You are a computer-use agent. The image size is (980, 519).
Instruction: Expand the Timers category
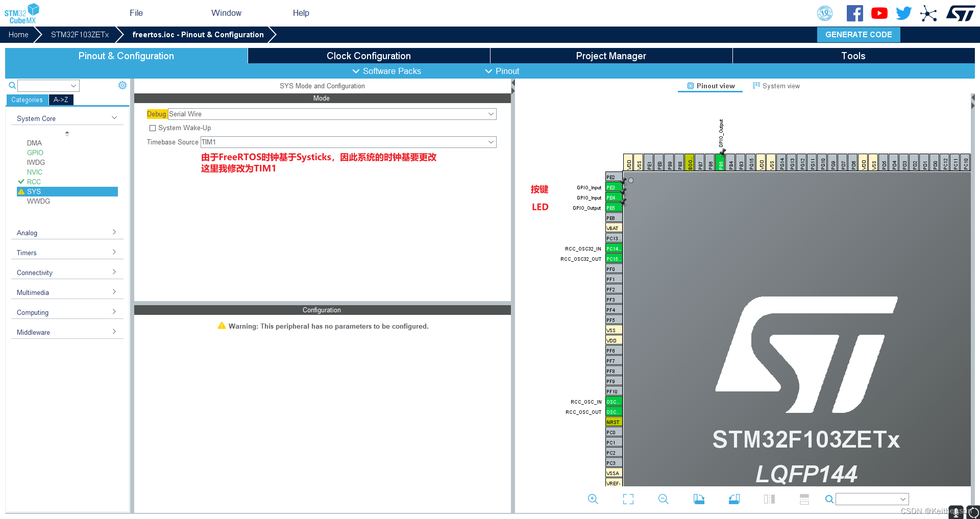(67, 253)
